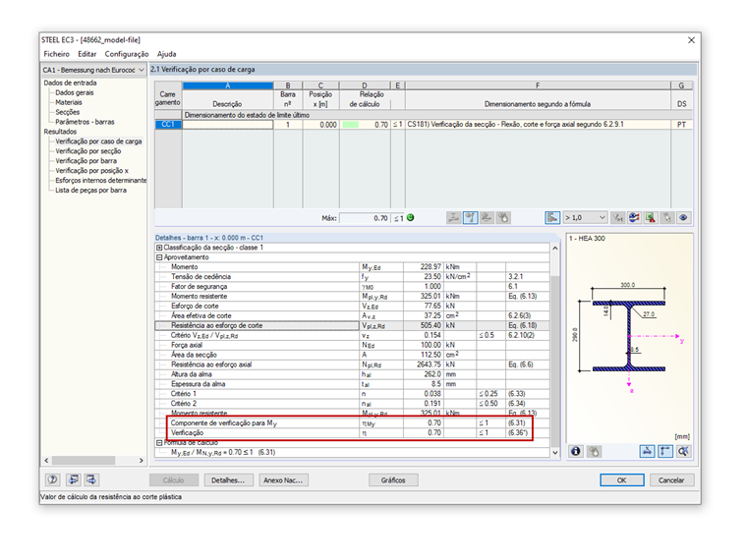The width and height of the screenshot is (747, 560).
Task: Click the Detalhes... button
Action: [228, 480]
